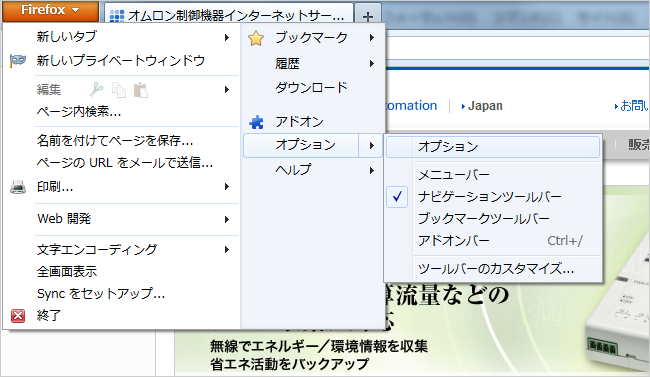The height and width of the screenshot is (377, 650).
Task: Open the ブックマーク menu entry
Action: (312, 38)
